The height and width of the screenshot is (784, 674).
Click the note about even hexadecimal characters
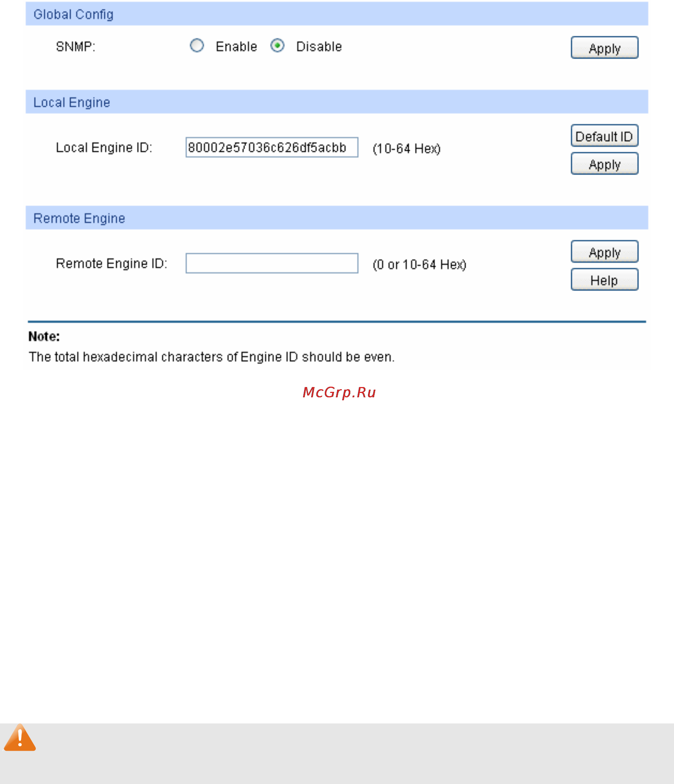(212, 357)
